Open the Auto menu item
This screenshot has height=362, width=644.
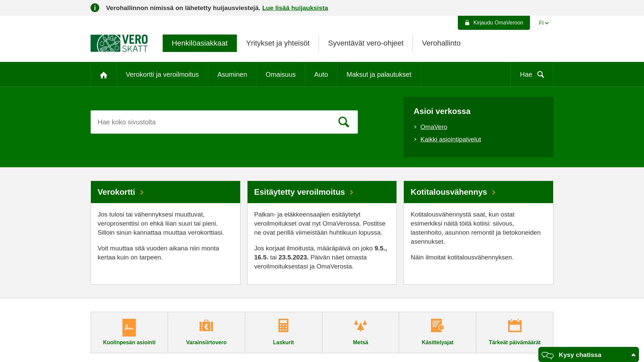pos(321,74)
